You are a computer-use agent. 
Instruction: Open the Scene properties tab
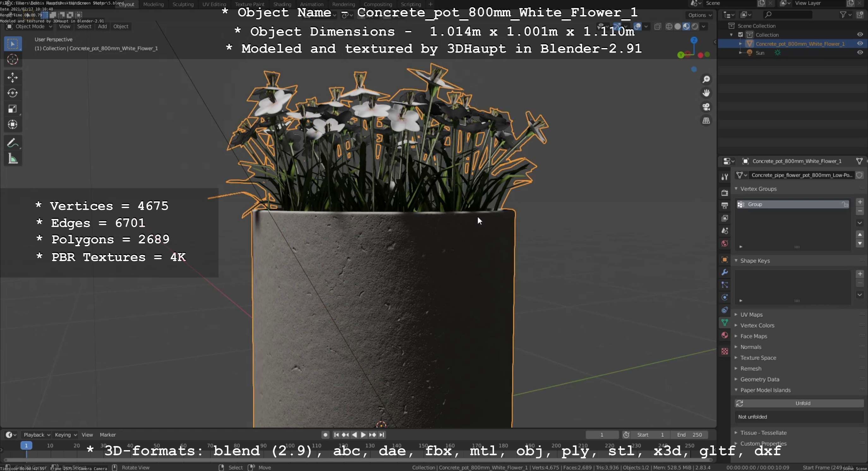(725, 231)
